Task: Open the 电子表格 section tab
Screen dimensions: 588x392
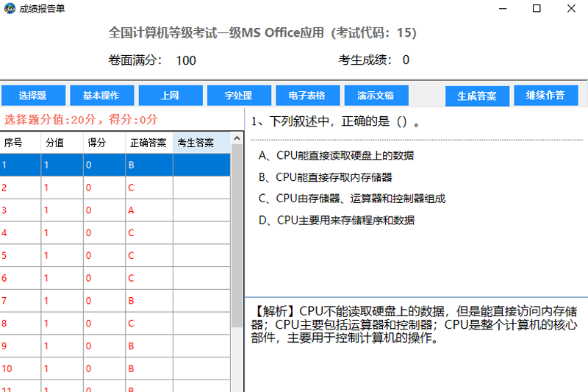Action: coord(307,96)
